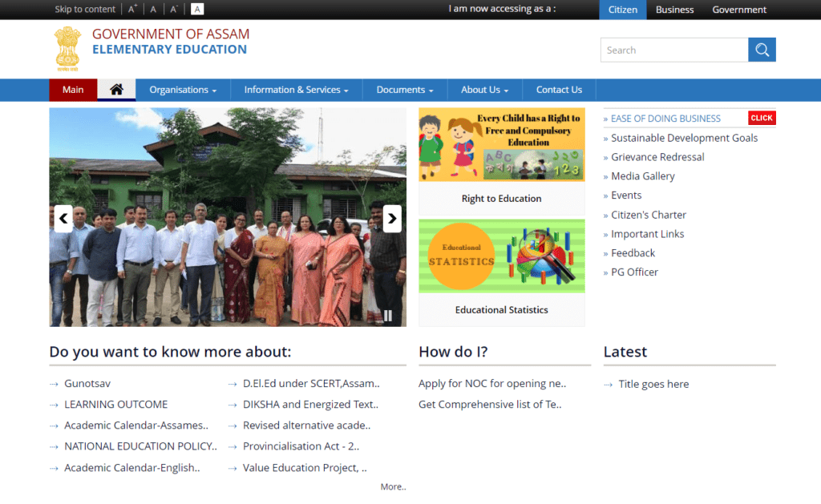Advance the carousel with the next arrow
The height and width of the screenshot is (504, 821).
coord(392,218)
